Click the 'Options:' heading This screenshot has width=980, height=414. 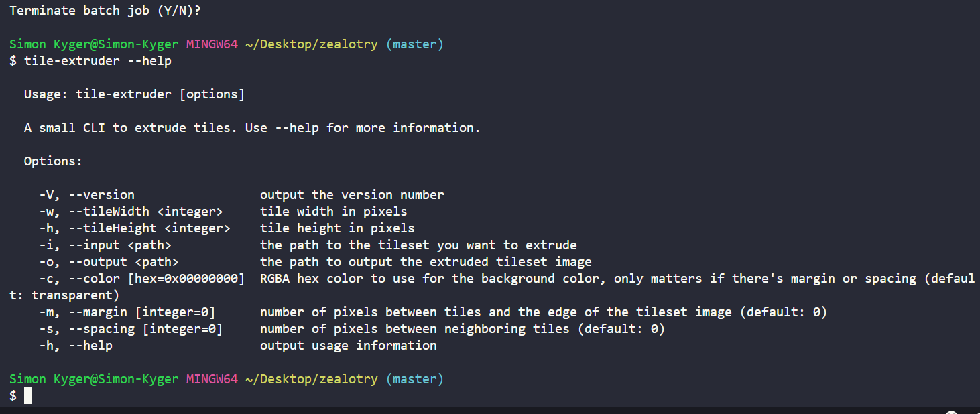point(54,161)
